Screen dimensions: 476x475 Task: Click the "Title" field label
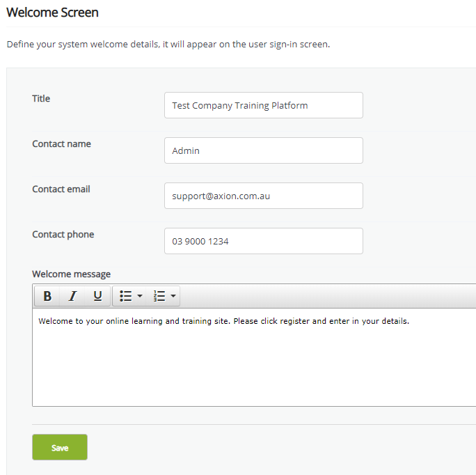(x=41, y=98)
